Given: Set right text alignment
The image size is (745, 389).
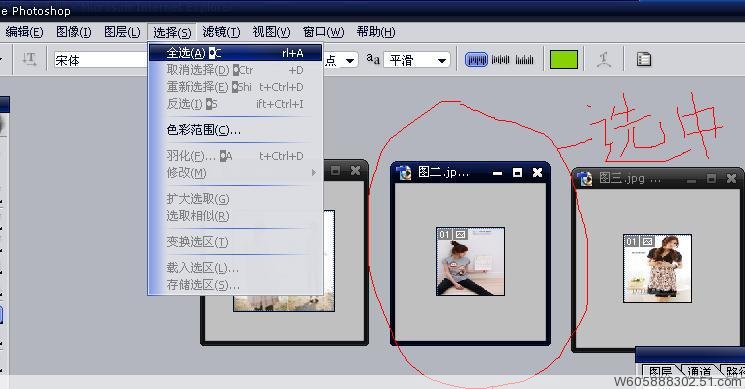Looking at the screenshot, I should pyautogui.click(x=525, y=60).
